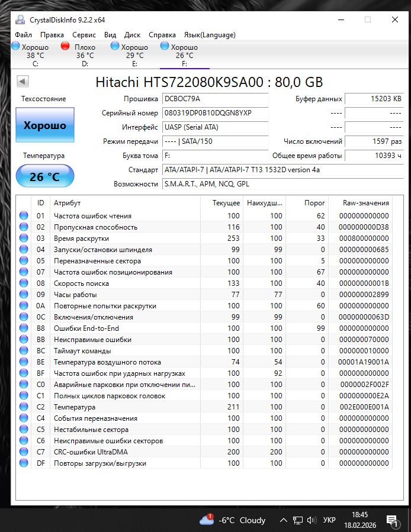Click status orb for Включения/отключения
411x532 pixels.
(x=24, y=317)
